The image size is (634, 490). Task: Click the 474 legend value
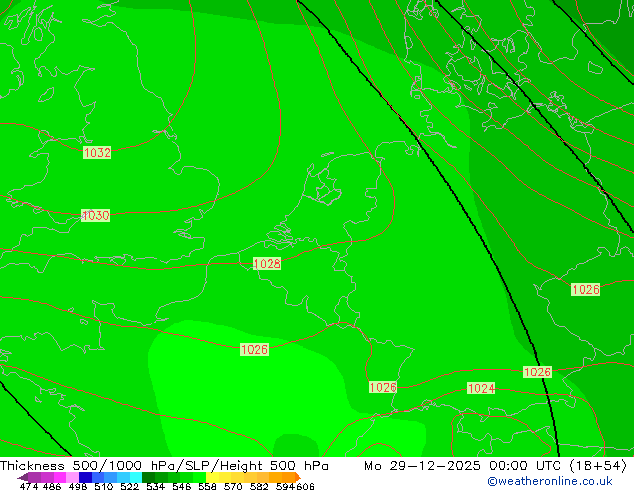pyautogui.click(x=29, y=486)
